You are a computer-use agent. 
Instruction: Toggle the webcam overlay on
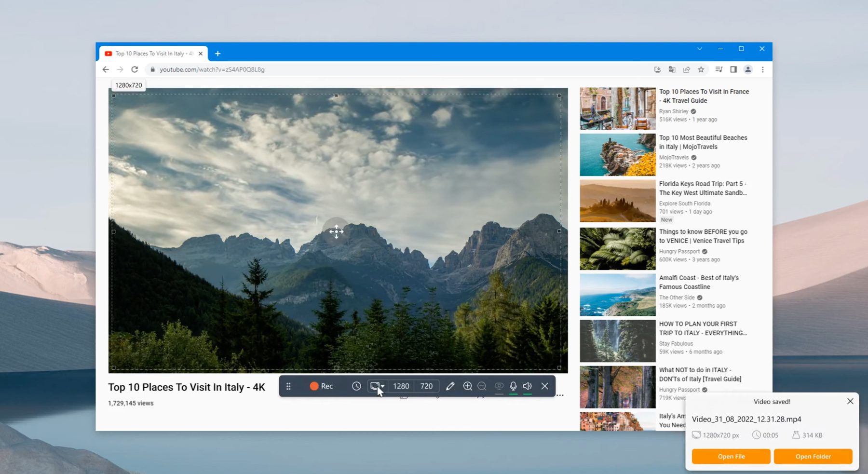pyautogui.click(x=499, y=386)
